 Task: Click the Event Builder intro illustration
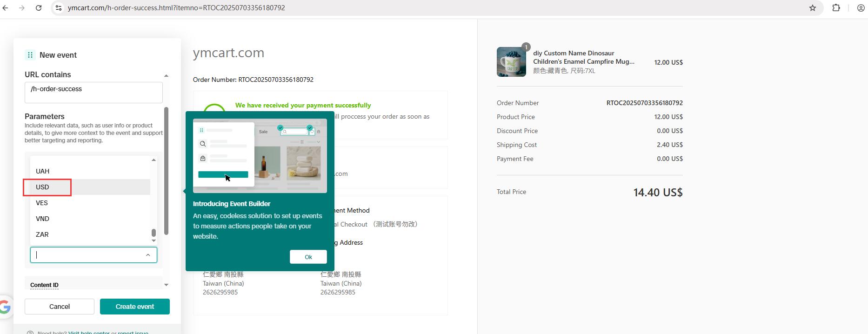pyautogui.click(x=260, y=156)
